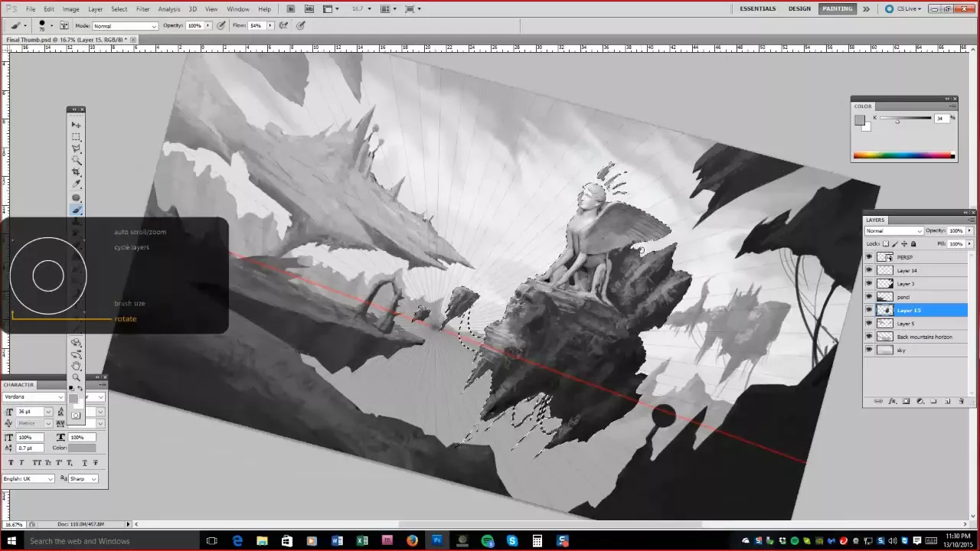
Task: Select the Move tool in toolbox
Action: pos(77,125)
